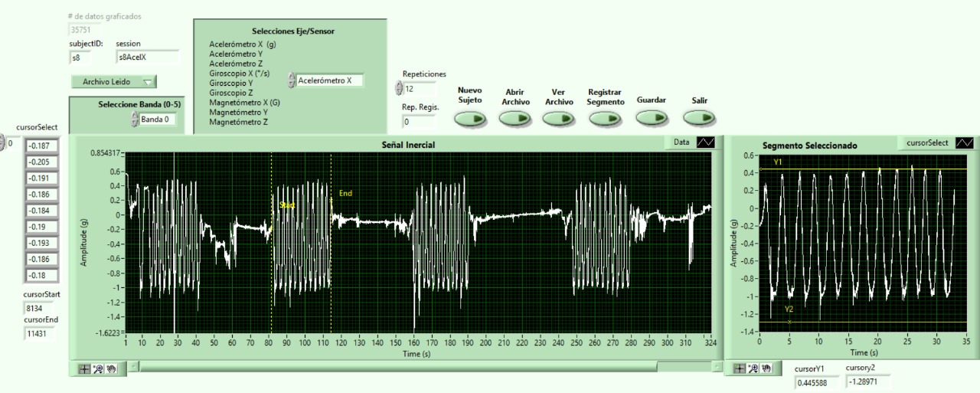This screenshot has width=980, height=393.
Task: Click the Giroscopio Y list entry
Action: tap(230, 83)
